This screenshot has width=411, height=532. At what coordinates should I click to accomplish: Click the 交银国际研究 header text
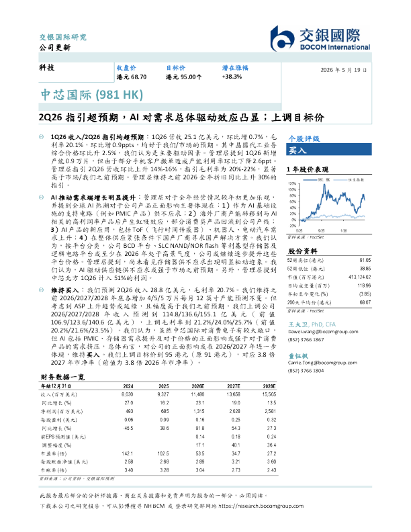coord(62,38)
